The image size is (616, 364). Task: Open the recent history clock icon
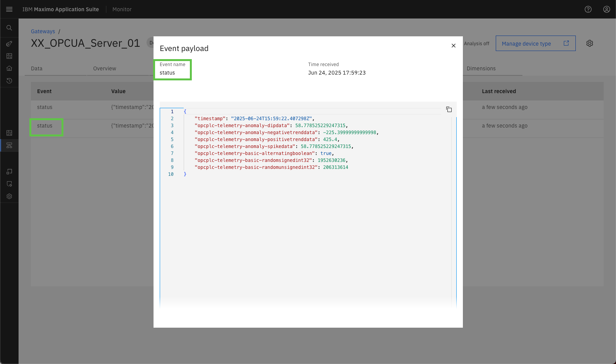click(9, 81)
